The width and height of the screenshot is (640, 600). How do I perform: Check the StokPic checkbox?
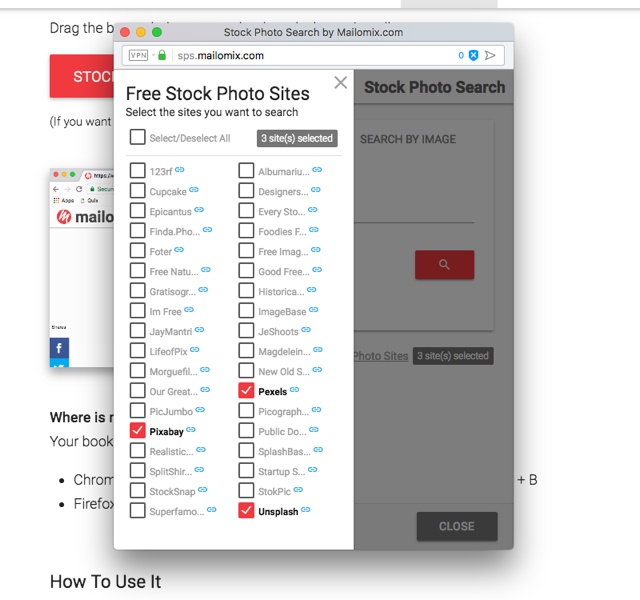tap(246, 490)
